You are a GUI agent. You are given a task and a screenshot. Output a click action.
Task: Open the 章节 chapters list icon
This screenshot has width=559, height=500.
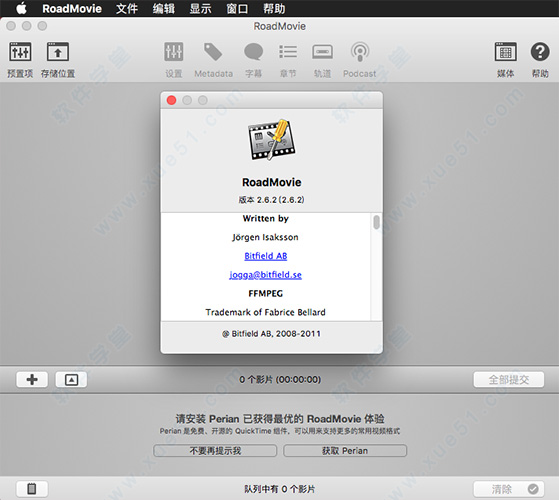[x=288, y=52]
